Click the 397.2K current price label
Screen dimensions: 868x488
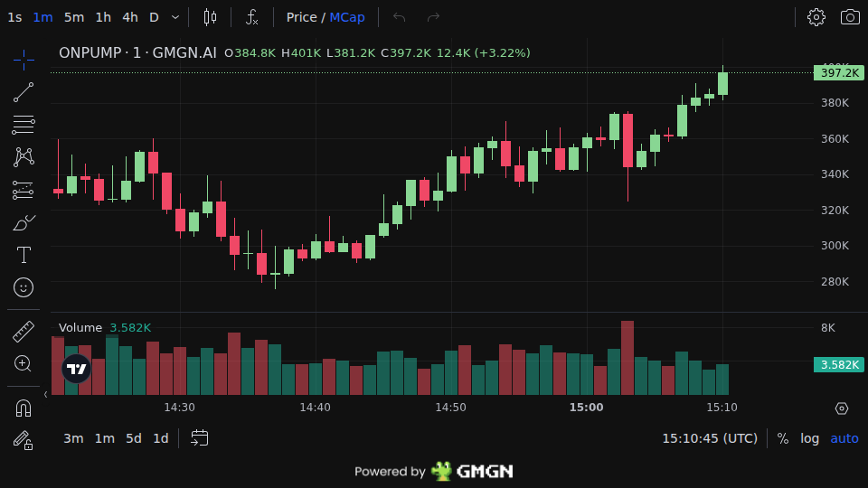[x=839, y=72]
